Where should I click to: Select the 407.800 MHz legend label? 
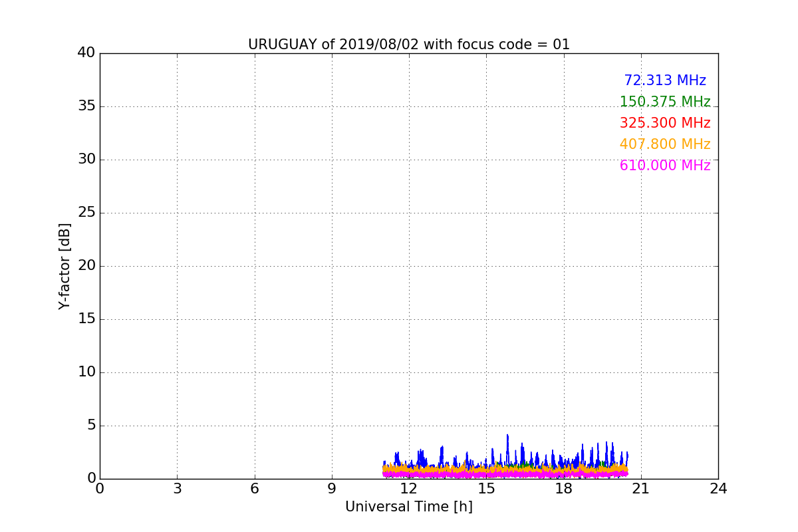(x=665, y=144)
